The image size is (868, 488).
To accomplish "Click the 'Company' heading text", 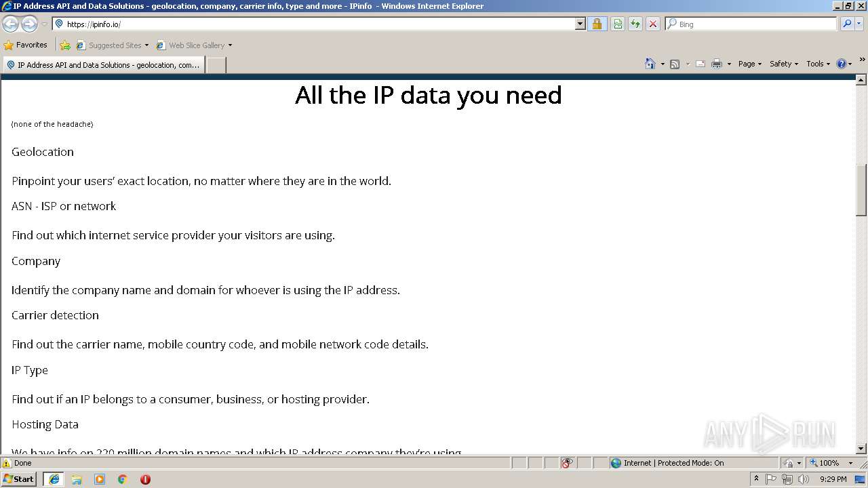I will (x=36, y=261).
